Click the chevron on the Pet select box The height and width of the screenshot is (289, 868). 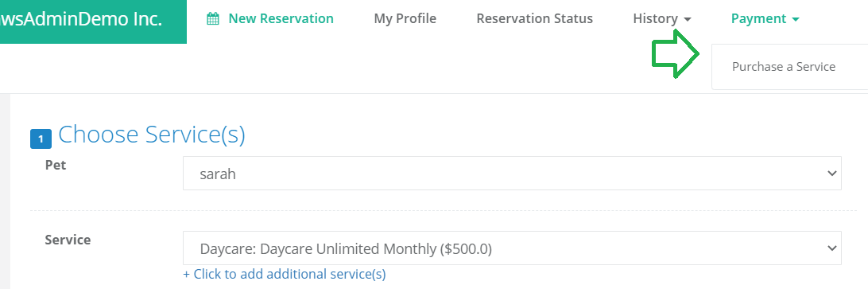831,174
